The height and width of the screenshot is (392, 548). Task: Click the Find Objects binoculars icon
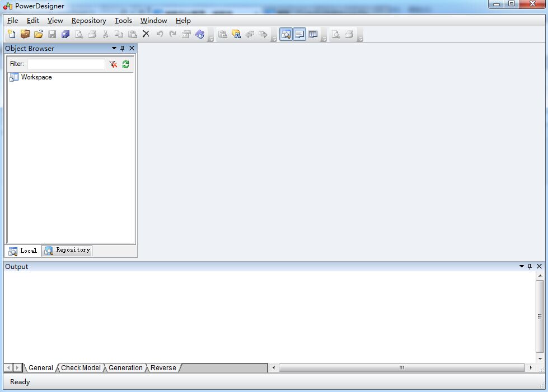(236, 34)
